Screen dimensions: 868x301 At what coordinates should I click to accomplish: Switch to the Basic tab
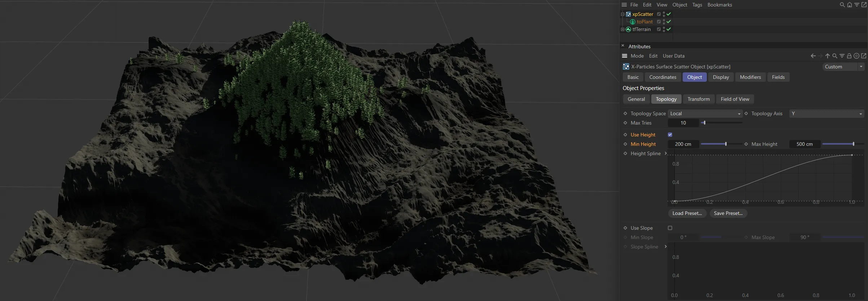coord(633,77)
